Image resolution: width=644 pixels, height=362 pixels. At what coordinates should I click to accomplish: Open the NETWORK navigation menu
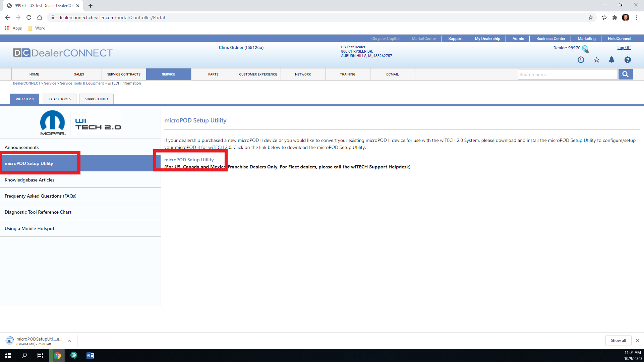click(x=303, y=74)
